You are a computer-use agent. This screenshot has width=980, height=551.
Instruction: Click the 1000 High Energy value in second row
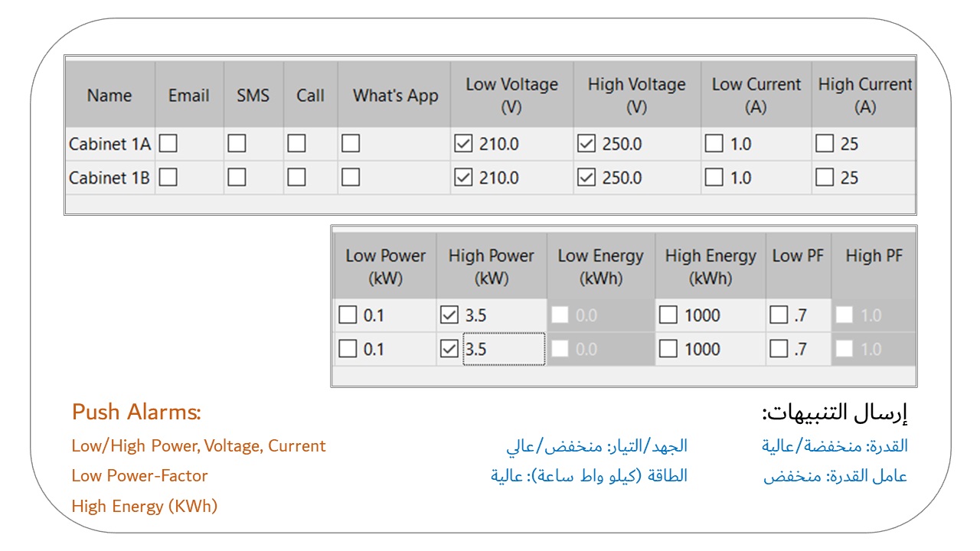pyautogui.click(x=702, y=349)
